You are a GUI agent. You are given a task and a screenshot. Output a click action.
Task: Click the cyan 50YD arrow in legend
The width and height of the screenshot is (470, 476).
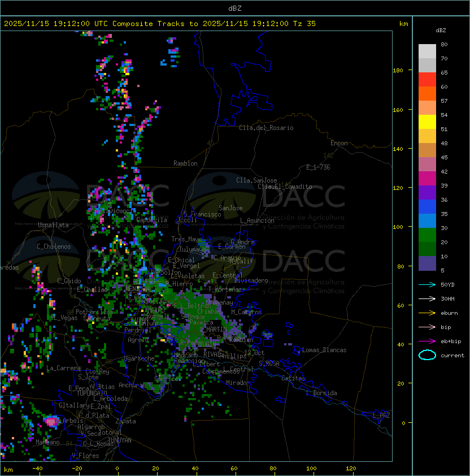point(427,284)
